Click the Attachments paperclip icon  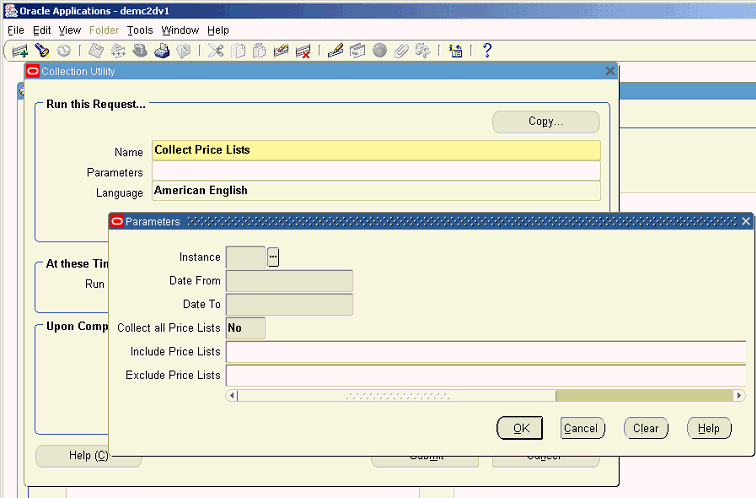(x=401, y=51)
